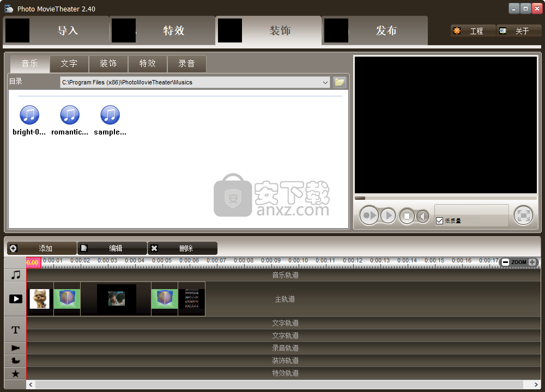Switch to the 特效 effects sub-tab

coord(148,64)
